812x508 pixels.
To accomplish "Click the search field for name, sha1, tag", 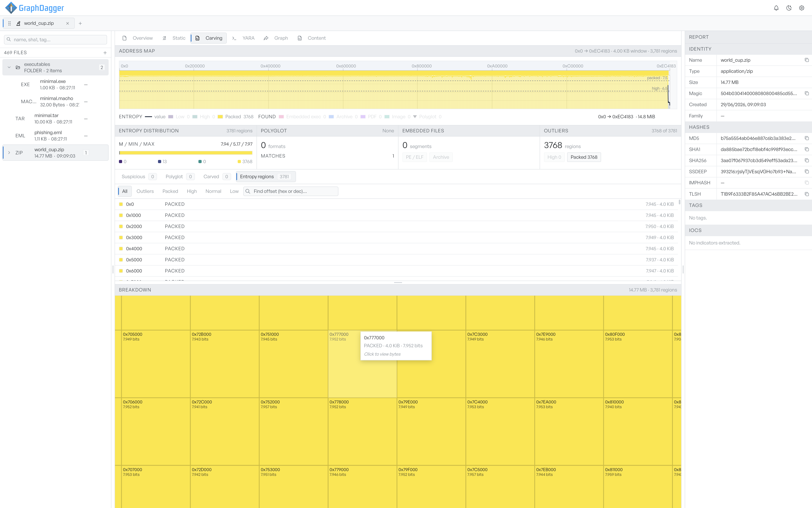I will 55,40.
